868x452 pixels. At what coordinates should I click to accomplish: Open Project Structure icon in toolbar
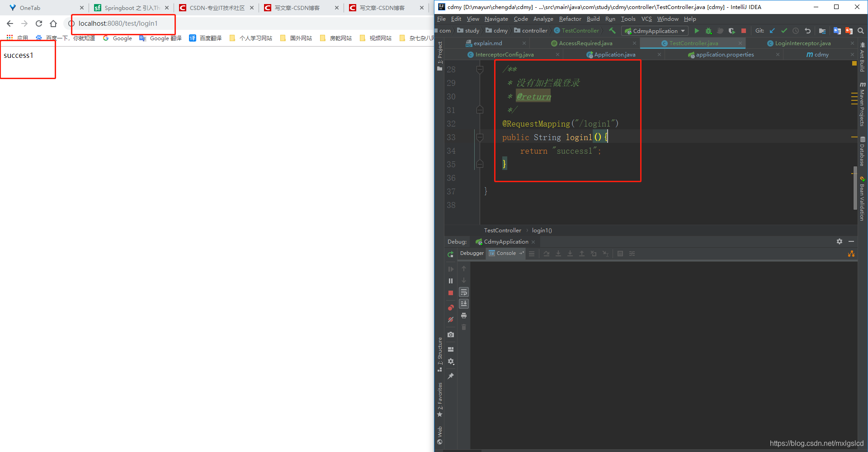click(x=822, y=31)
